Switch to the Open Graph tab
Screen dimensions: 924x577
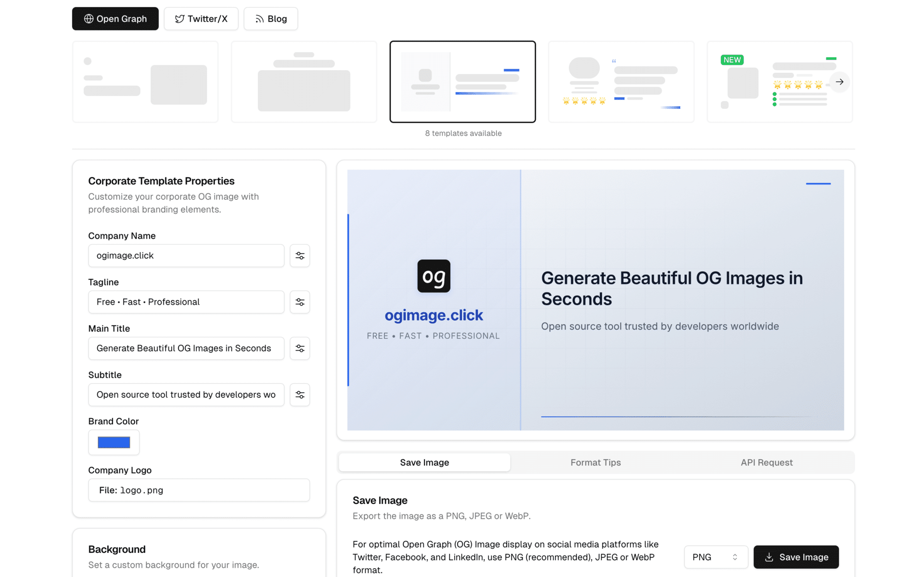click(x=115, y=19)
